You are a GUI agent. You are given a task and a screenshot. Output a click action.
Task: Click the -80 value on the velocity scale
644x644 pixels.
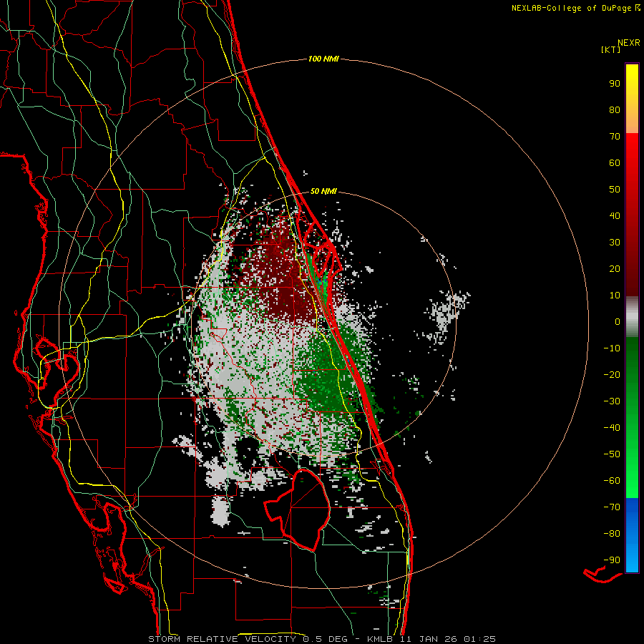[612, 534]
